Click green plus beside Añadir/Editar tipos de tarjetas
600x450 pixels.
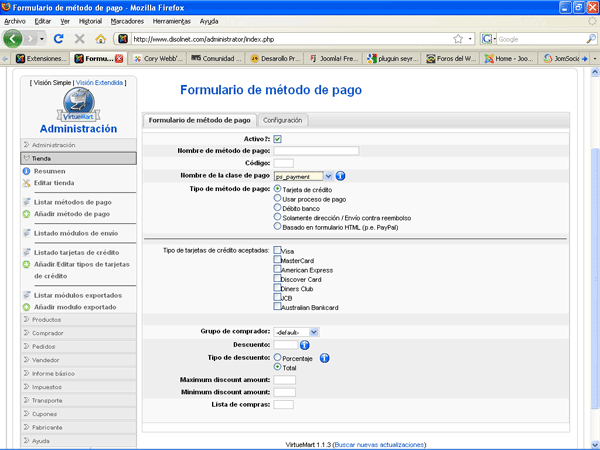[26, 264]
